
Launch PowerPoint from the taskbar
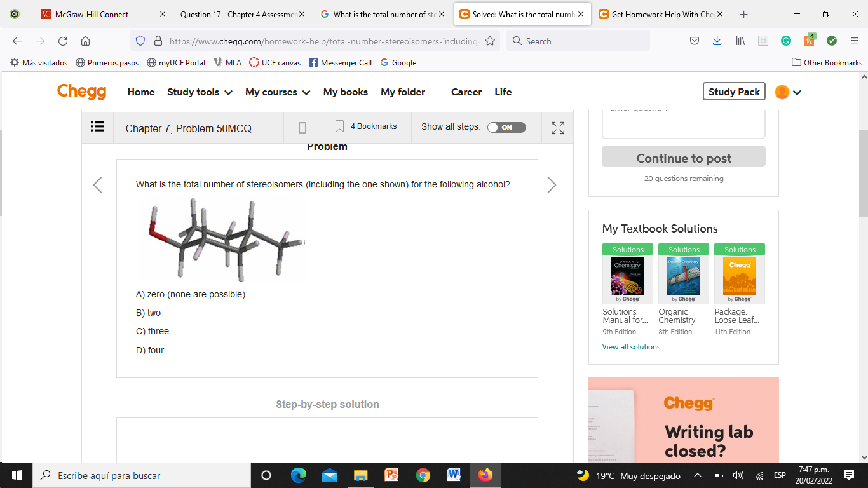pos(391,475)
